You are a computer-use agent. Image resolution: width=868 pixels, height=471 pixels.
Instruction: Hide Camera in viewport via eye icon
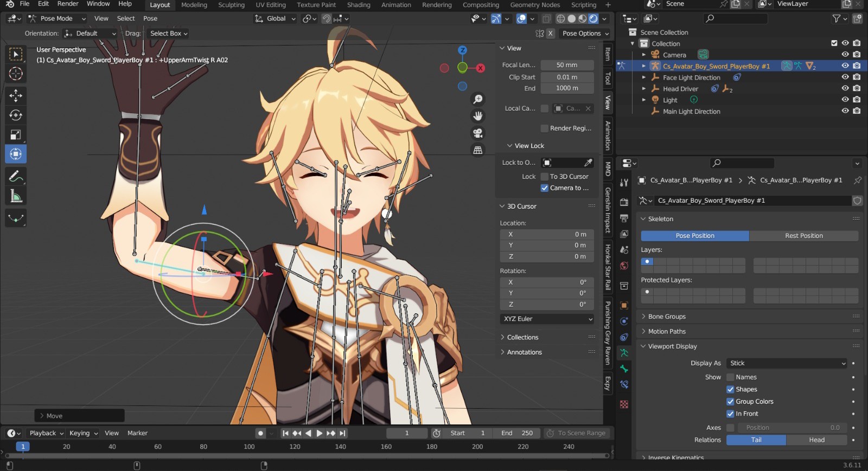point(845,54)
